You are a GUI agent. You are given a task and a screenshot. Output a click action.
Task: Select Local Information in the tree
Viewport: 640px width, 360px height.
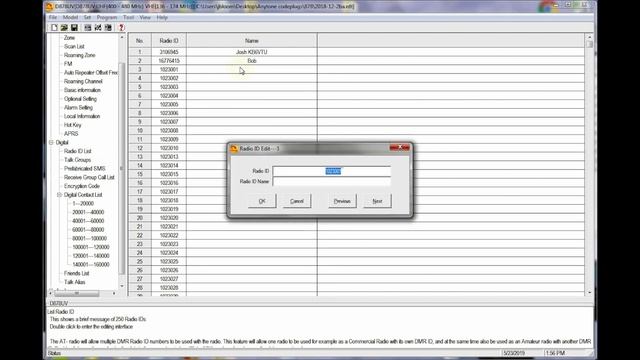pyautogui.click(x=82, y=116)
